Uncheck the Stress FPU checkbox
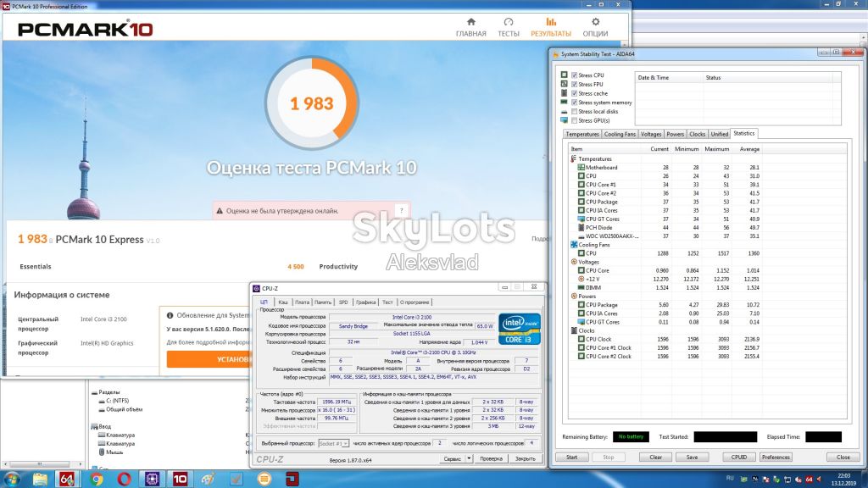Image resolution: width=868 pixels, height=488 pixels. click(575, 84)
